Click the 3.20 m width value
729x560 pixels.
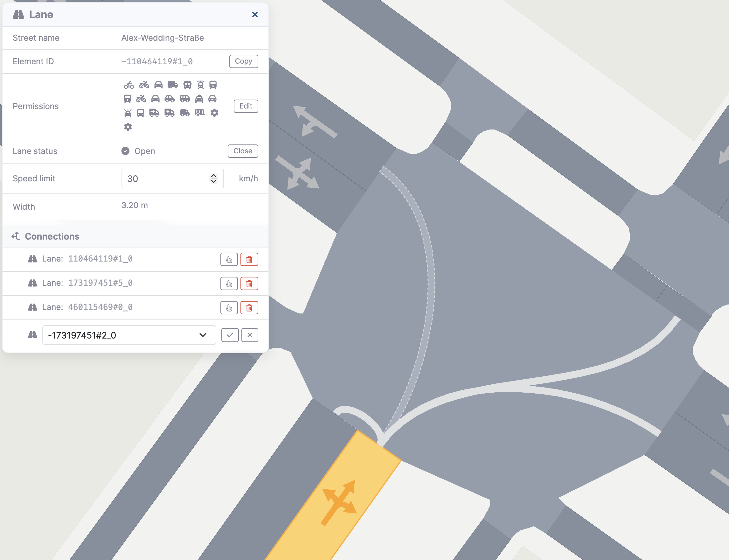pyautogui.click(x=135, y=205)
